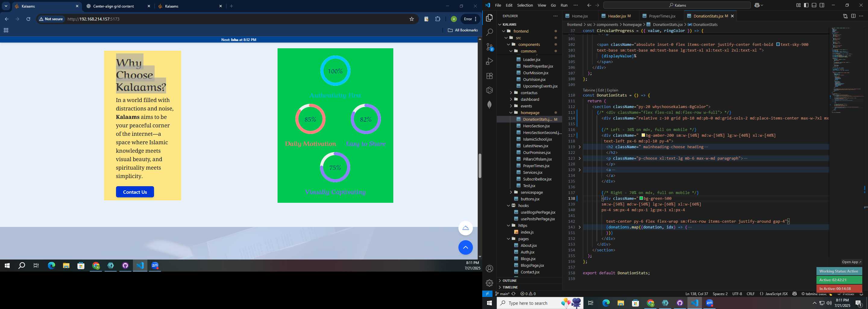Open HeroSection.jsx in Explorer tree
The width and height of the screenshot is (868, 309).
[x=536, y=126]
